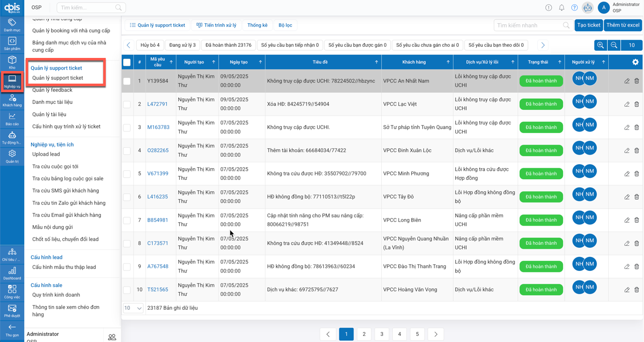Viewport: 644px width, 342px height.
Task: Filter by Hủy bỏ 4
Action: tap(150, 45)
